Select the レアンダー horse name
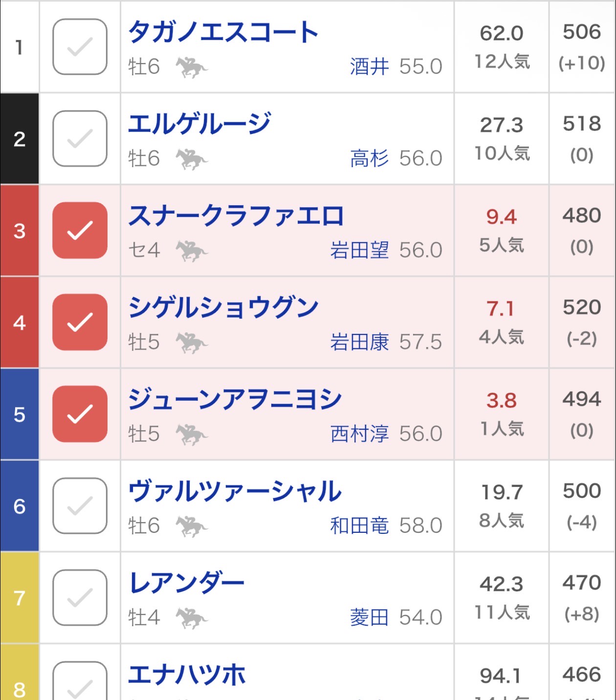Screen dimensions: 616x700 pos(186,583)
